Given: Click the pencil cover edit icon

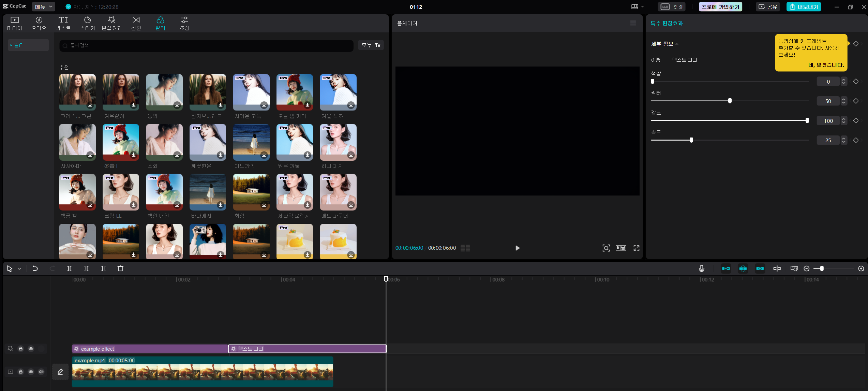Looking at the screenshot, I should [x=60, y=372].
